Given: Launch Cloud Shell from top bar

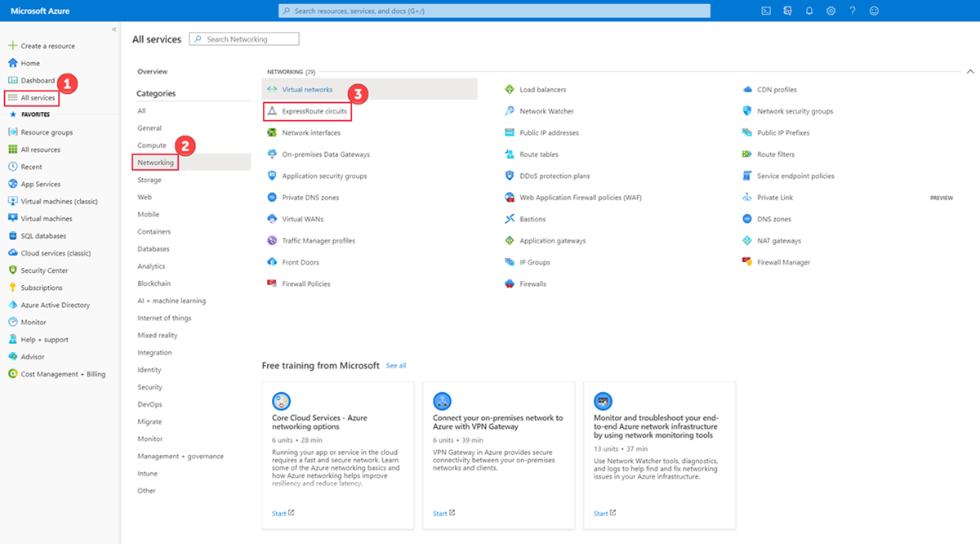Looking at the screenshot, I should click(x=765, y=11).
